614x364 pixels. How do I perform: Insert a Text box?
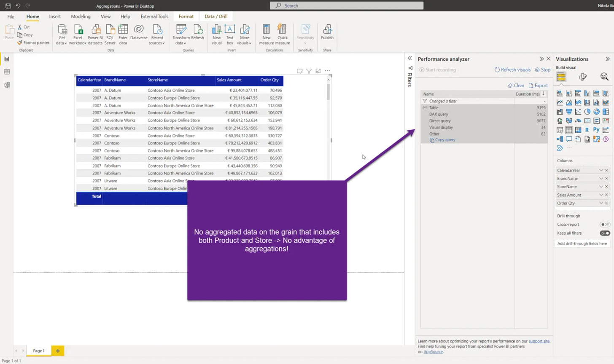pos(230,35)
